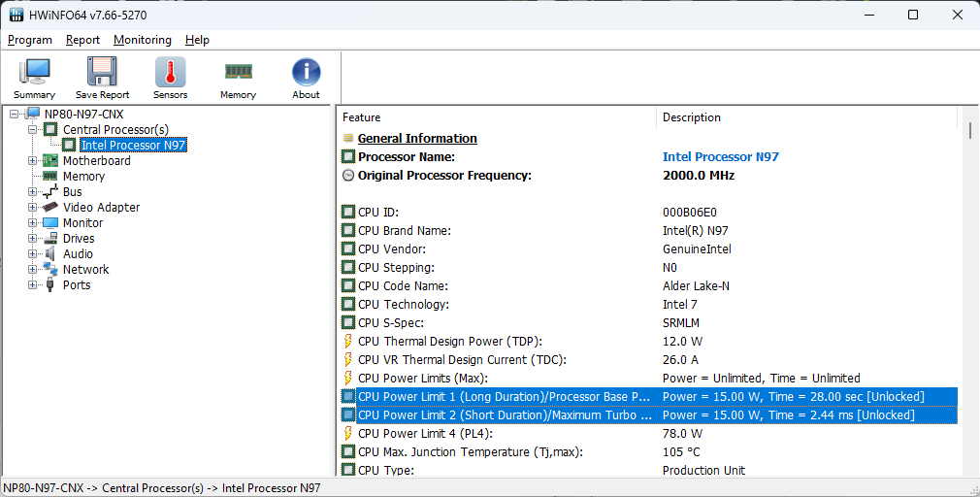Click the lightning icon beside CPU Power Limit 4

[x=348, y=433]
